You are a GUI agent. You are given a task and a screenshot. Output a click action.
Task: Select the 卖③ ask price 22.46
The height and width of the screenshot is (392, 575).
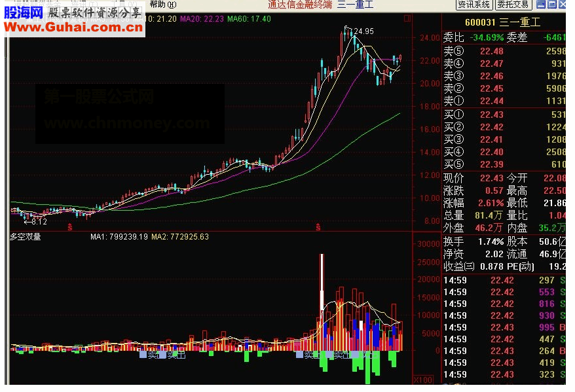492,76
